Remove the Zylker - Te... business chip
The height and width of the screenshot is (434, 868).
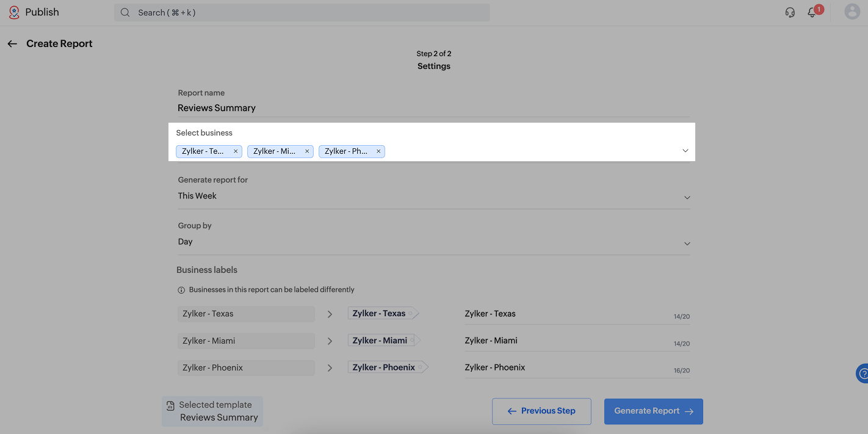[236, 151]
